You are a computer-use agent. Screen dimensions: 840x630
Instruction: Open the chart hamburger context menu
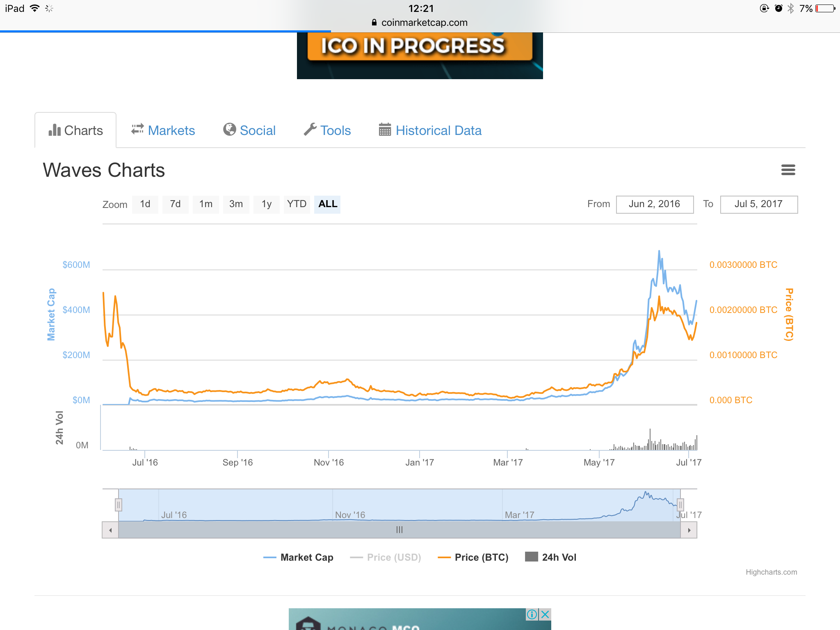click(x=788, y=170)
